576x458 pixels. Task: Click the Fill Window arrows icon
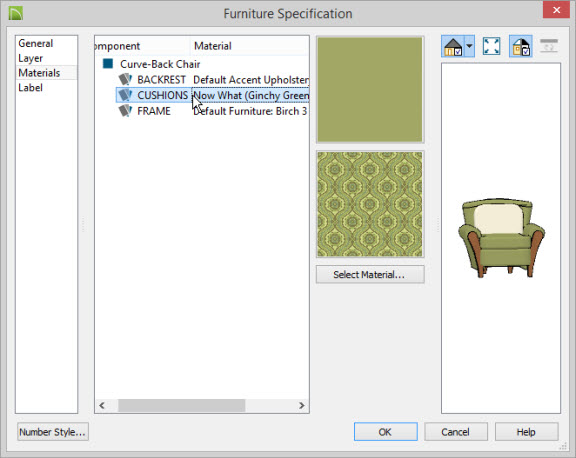click(x=492, y=46)
